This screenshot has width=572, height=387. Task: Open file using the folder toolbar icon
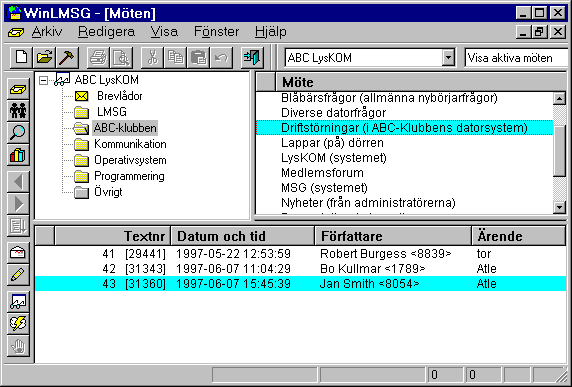pyautogui.click(x=44, y=58)
